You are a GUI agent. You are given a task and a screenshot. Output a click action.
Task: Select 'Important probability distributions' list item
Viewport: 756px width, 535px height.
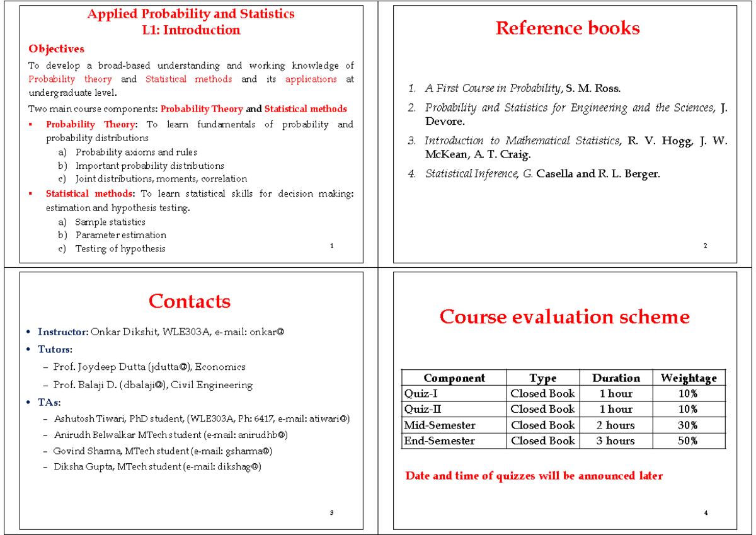pos(150,166)
